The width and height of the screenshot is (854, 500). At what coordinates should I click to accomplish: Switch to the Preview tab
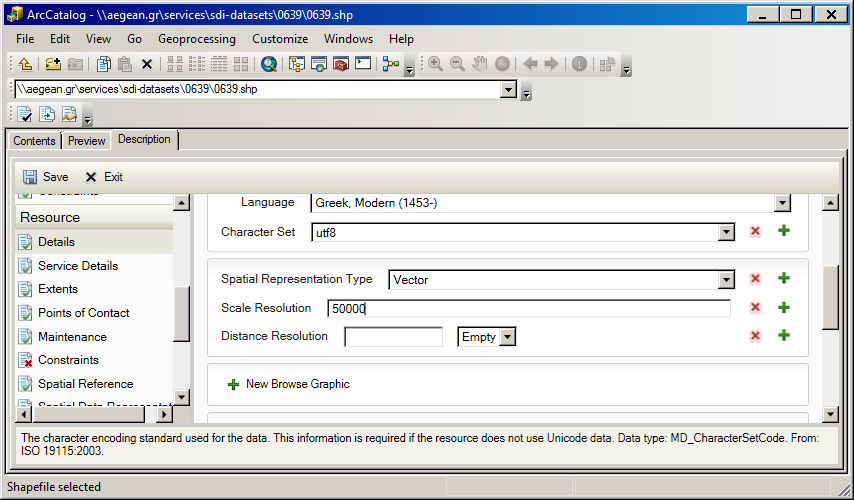click(x=86, y=141)
